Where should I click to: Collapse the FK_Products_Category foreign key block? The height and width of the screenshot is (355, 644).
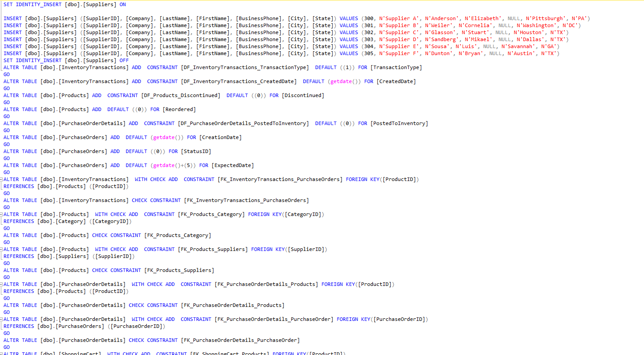(3, 214)
